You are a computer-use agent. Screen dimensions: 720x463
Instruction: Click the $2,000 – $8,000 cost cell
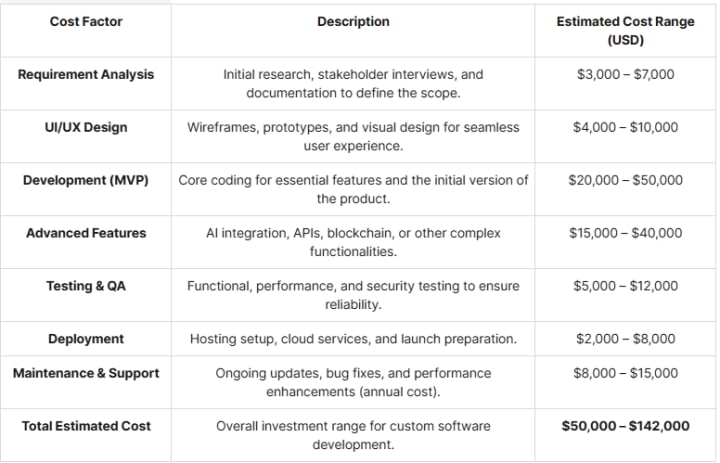point(626,339)
